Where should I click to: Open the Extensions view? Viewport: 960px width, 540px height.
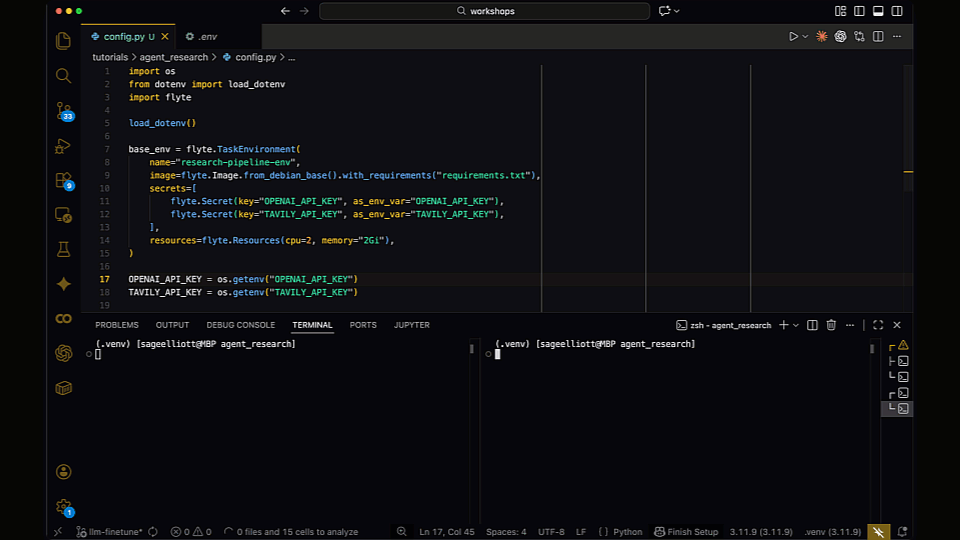pyautogui.click(x=64, y=181)
